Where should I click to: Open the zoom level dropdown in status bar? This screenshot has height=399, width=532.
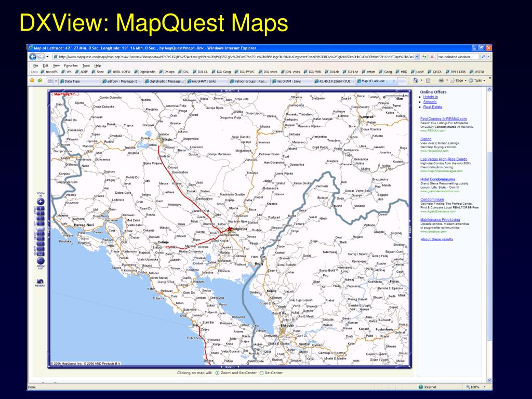click(x=484, y=387)
